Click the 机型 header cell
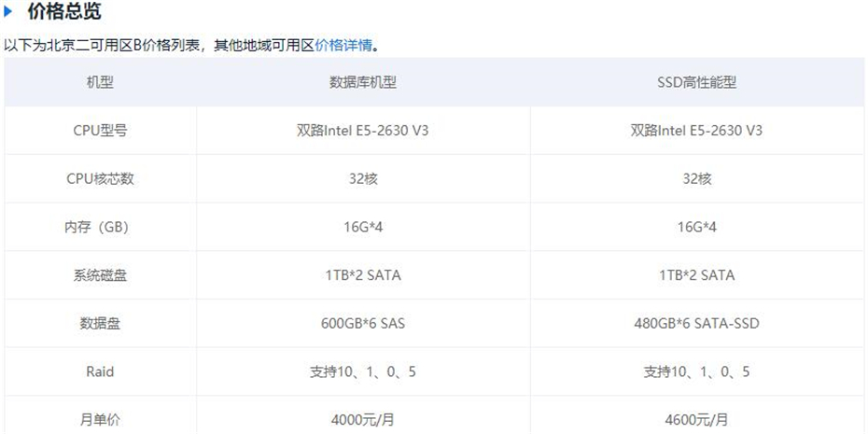Viewport: 868px width, 434px height. click(100, 82)
